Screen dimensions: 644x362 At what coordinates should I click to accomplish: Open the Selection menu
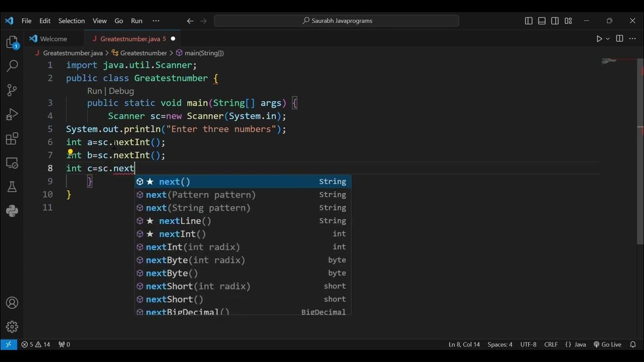(71, 21)
